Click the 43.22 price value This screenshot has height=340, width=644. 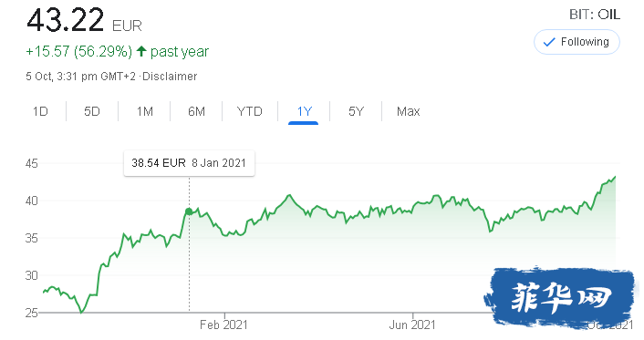tap(66, 20)
